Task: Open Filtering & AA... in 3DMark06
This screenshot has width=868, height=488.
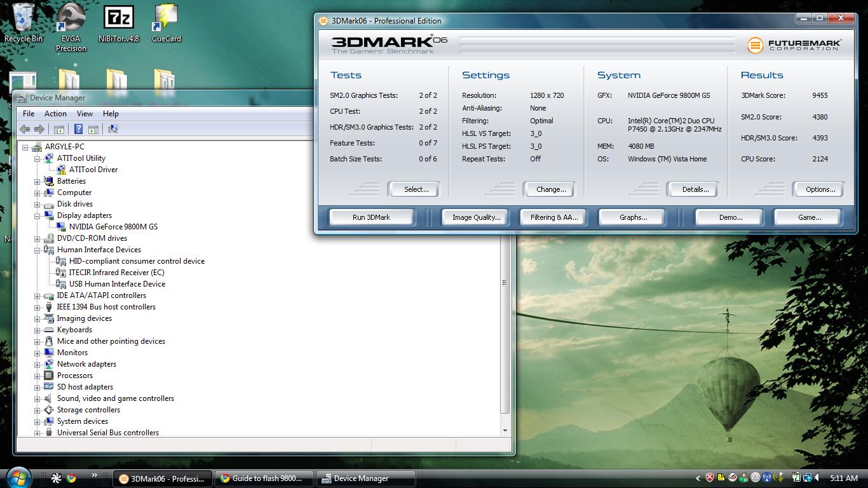Action: [554, 217]
